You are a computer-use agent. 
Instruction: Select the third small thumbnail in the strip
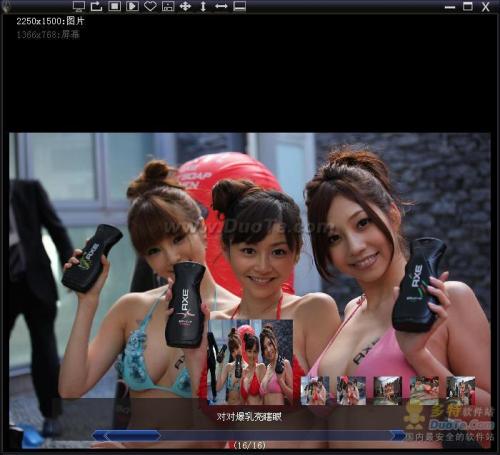pos(388,391)
